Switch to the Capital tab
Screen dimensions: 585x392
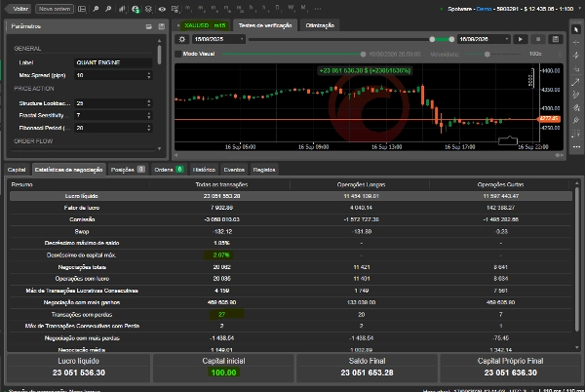(x=17, y=170)
